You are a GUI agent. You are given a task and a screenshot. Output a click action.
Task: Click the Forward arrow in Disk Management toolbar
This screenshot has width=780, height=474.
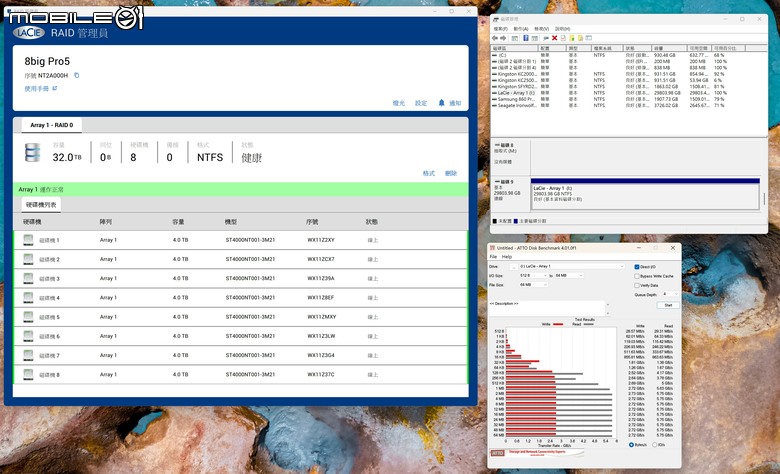[x=502, y=38]
